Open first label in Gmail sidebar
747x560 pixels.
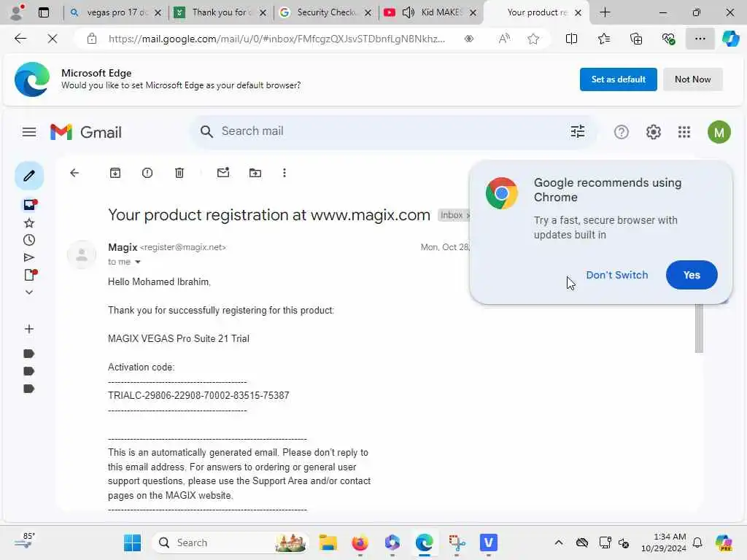coord(28,354)
